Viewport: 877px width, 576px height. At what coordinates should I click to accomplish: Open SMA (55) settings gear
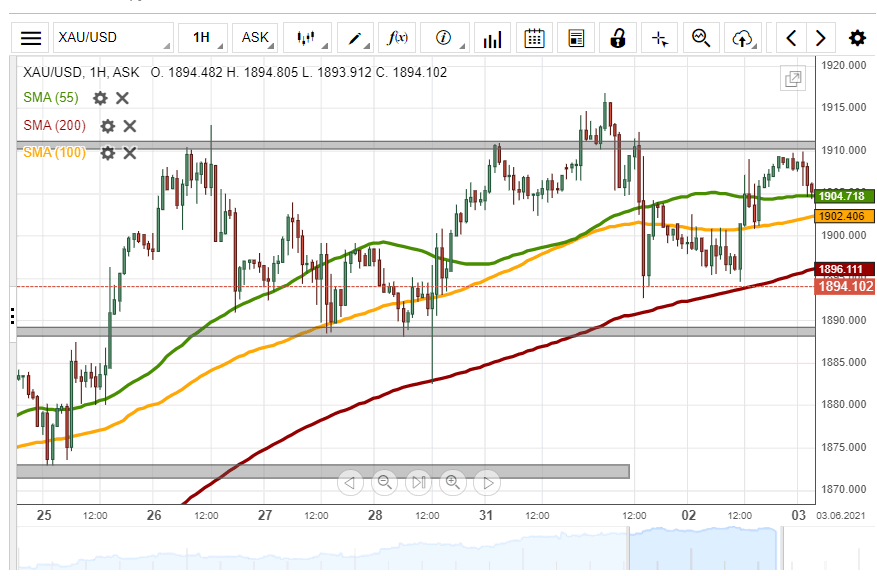click(x=100, y=98)
